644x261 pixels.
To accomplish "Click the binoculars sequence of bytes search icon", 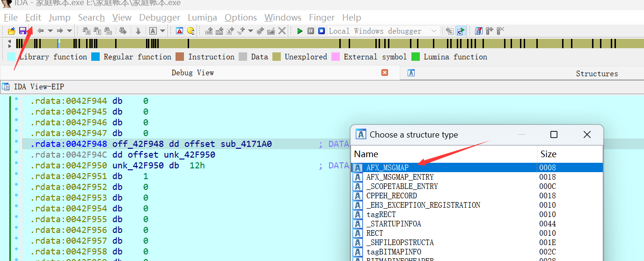I will coord(108,31).
